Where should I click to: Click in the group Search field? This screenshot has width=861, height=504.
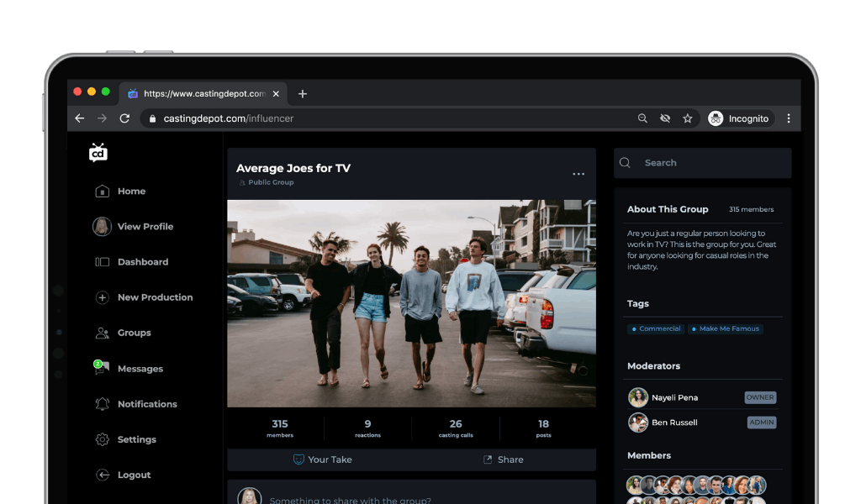(711, 163)
